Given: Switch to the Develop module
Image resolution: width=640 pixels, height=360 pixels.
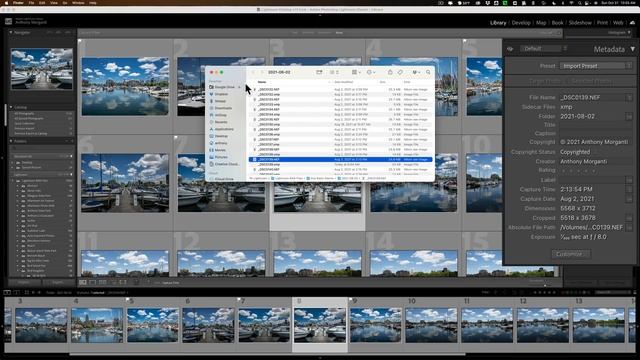Looking at the screenshot, I should click(521, 23).
